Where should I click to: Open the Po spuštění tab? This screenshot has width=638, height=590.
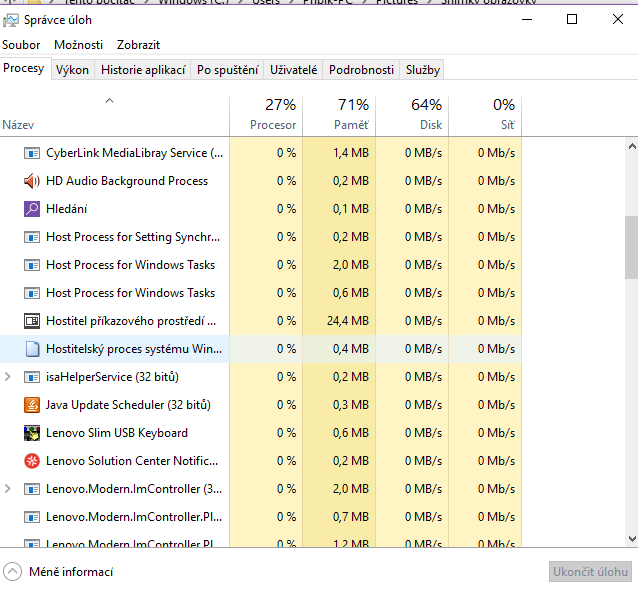coord(228,70)
